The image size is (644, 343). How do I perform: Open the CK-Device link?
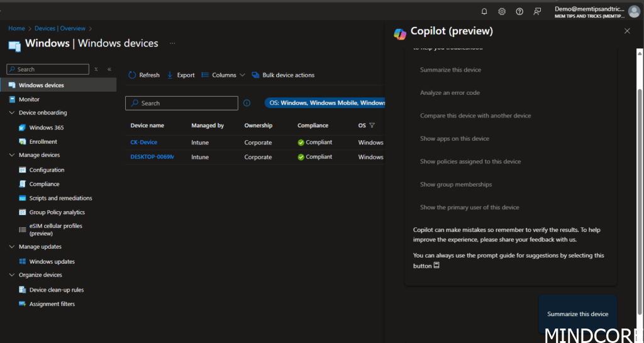(144, 143)
